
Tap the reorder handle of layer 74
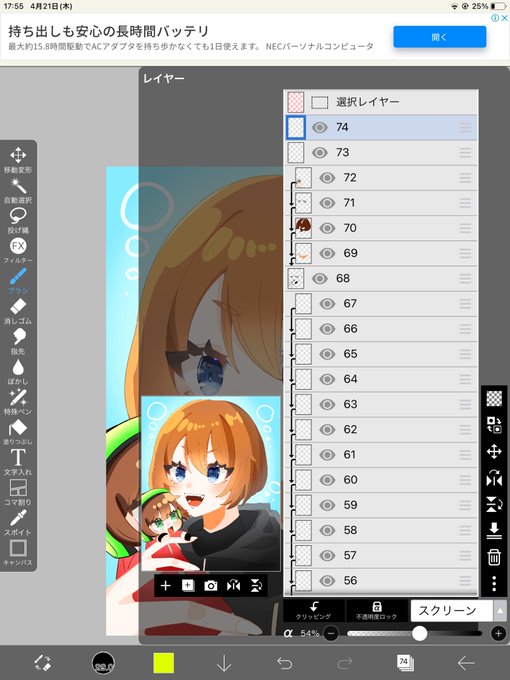465,128
